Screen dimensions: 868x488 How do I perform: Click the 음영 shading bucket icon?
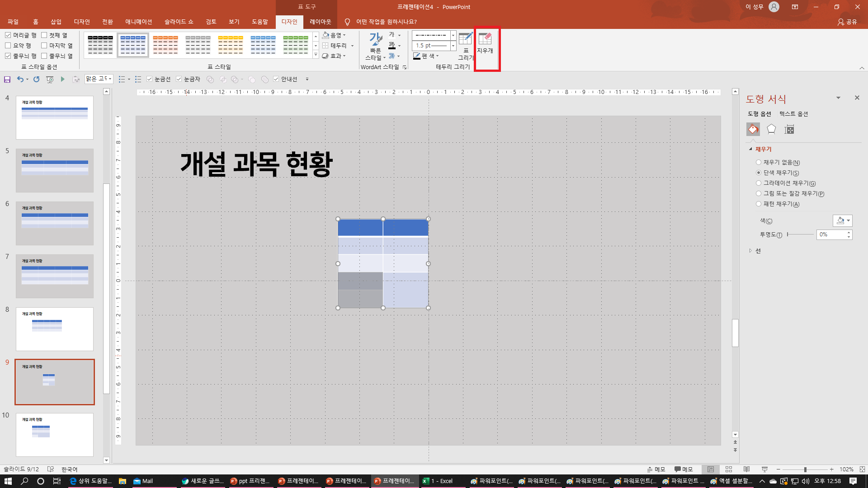coord(326,35)
